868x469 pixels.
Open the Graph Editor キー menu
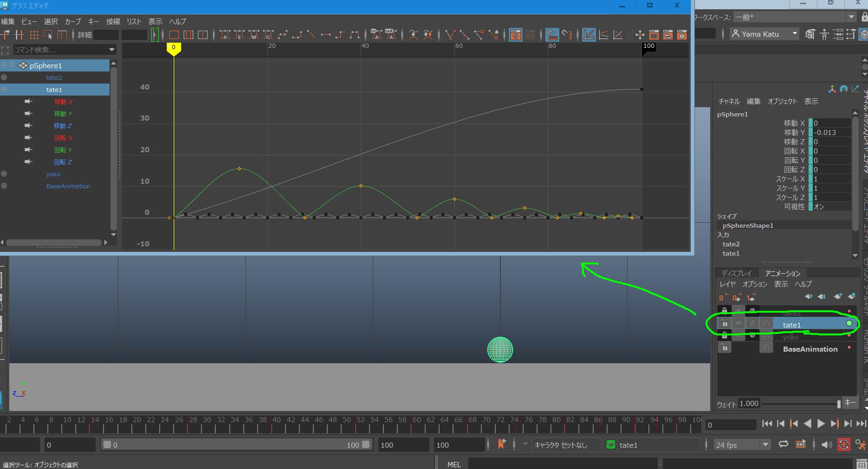click(93, 21)
